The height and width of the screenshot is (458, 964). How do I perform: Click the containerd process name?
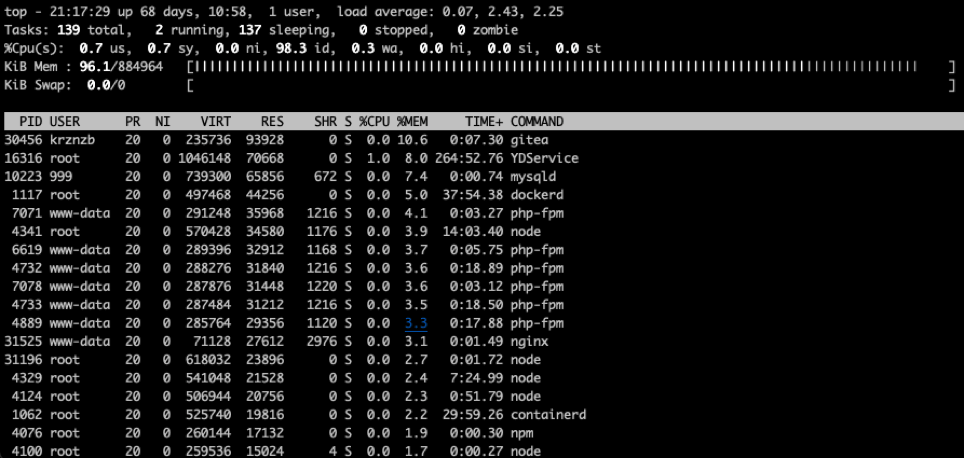click(x=548, y=414)
